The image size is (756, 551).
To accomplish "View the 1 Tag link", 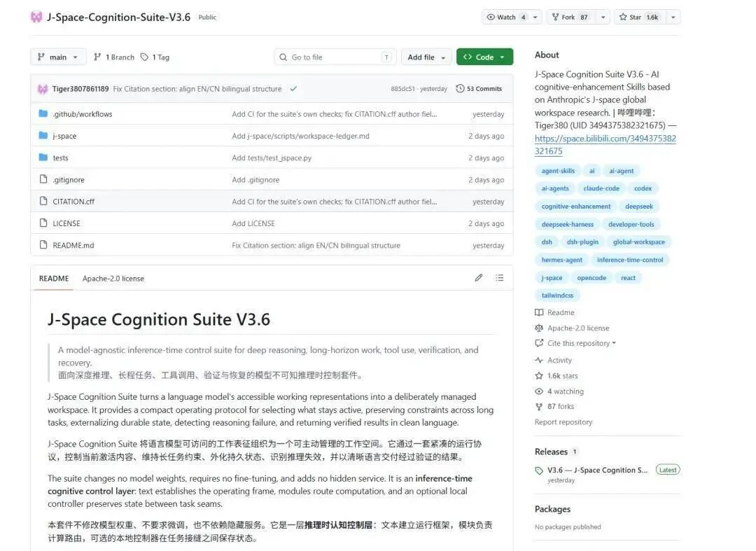I will [155, 57].
